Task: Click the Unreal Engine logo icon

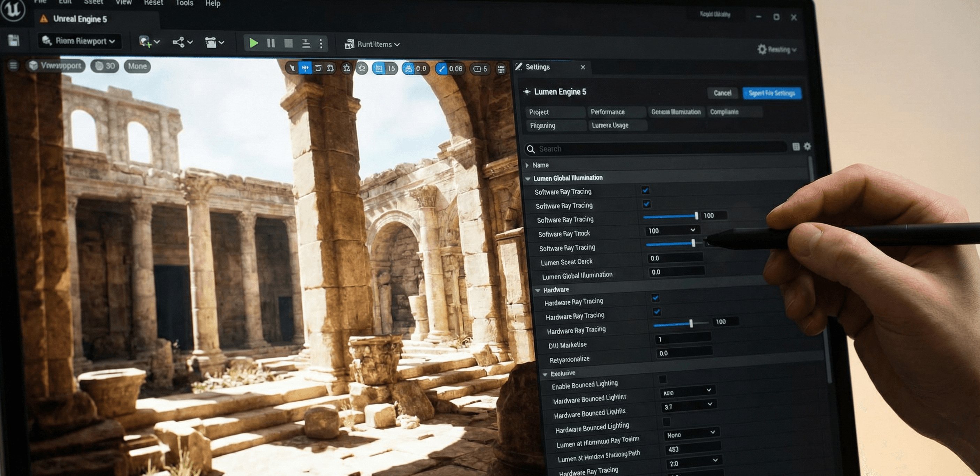Action: tap(13, 9)
